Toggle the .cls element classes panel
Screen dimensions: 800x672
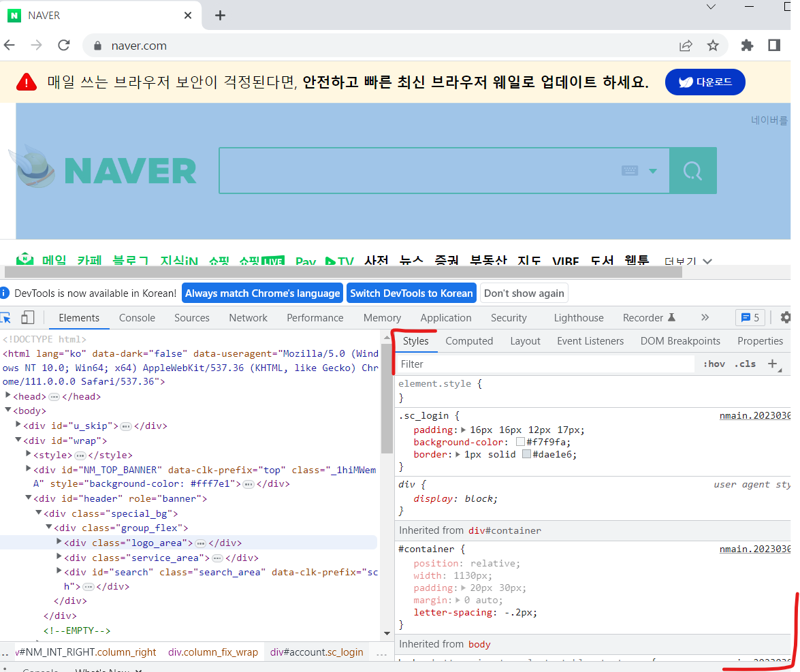[x=746, y=364]
